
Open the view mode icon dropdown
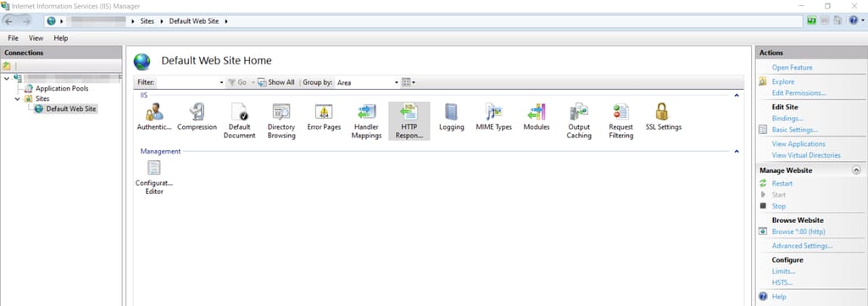[x=408, y=82]
